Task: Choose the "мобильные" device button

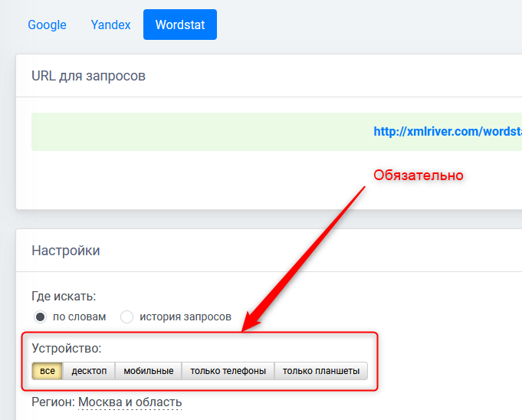Action: click(149, 371)
